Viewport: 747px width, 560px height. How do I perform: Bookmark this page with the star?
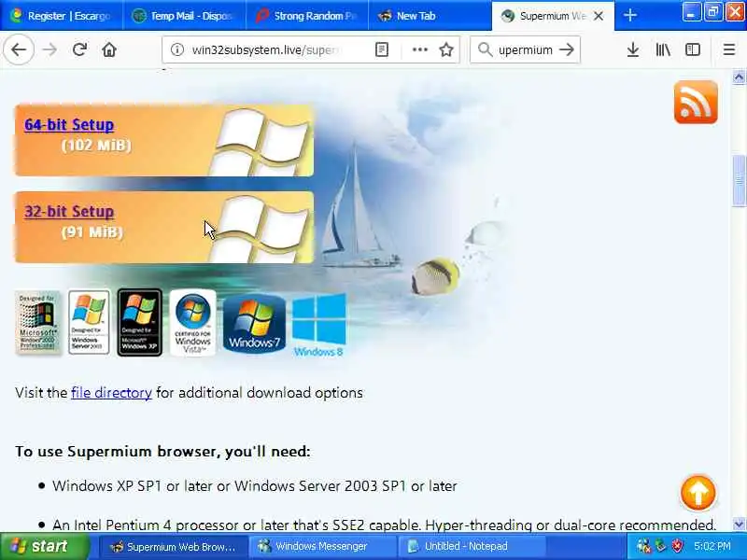[446, 49]
